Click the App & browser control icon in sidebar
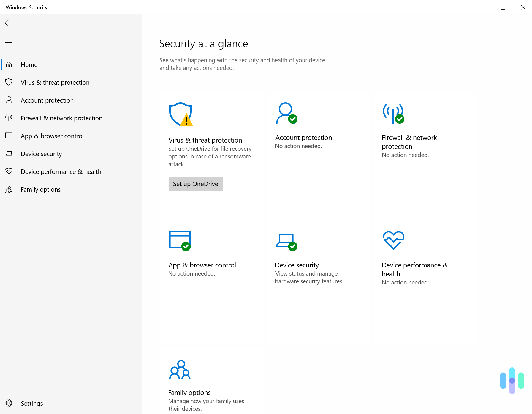The image size is (532, 414). click(x=9, y=136)
